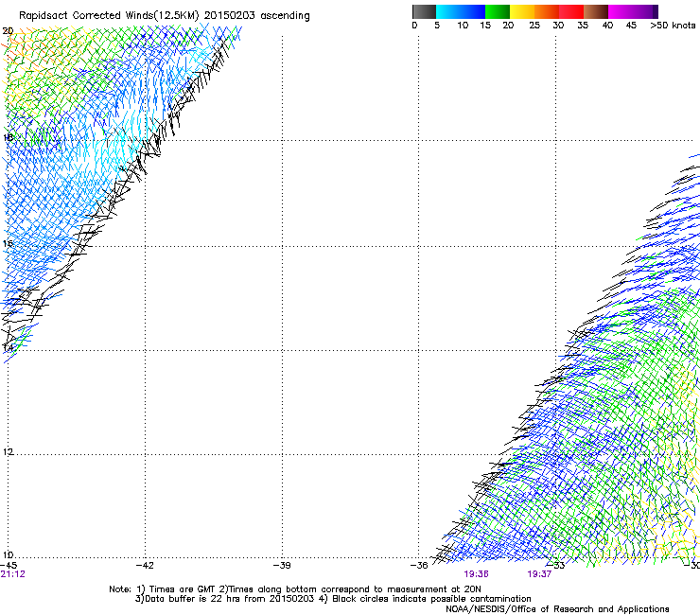Image resolution: width=700 pixels, height=615 pixels.
Task: Click the red 30-35 knots legend swatch
Action: tap(571, 11)
